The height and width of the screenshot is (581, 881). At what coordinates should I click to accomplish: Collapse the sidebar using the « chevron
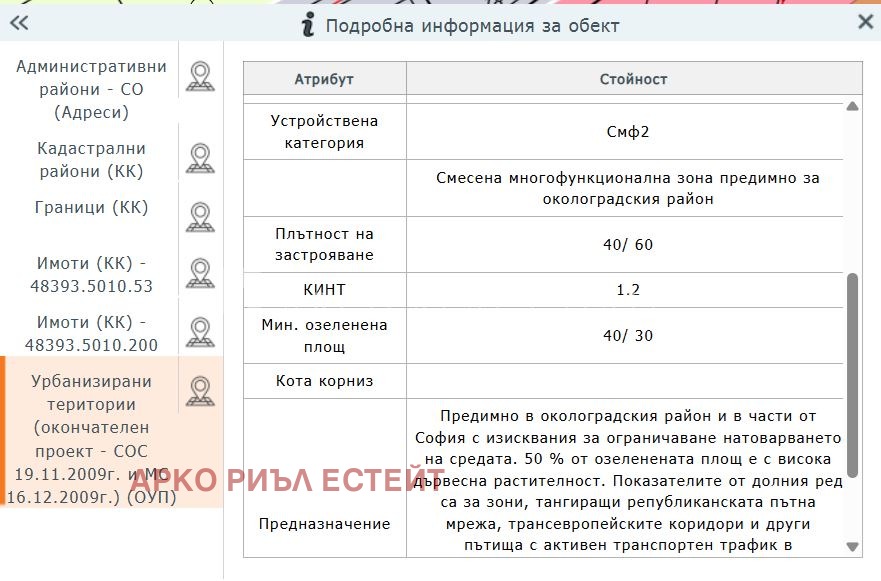click(x=19, y=22)
